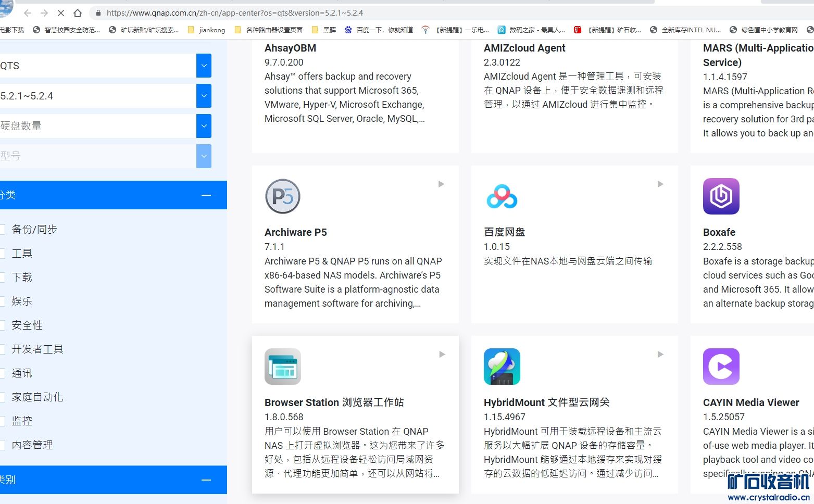Click the arrow on Archiware P5 card
The height and width of the screenshot is (504, 814).
click(441, 184)
